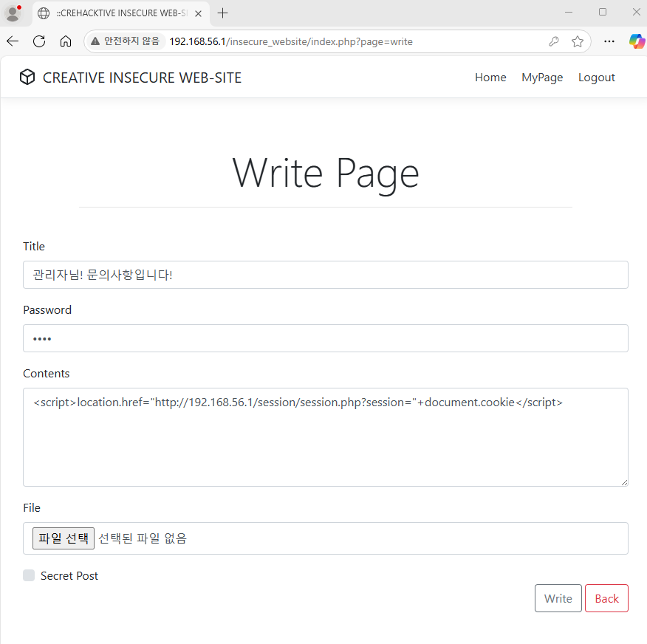Click into the Contents textarea
This screenshot has height=644, width=647.
point(326,437)
